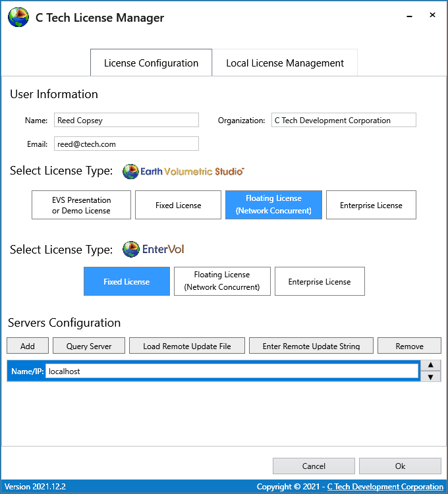Move localhost server down with arrow

tap(431, 377)
